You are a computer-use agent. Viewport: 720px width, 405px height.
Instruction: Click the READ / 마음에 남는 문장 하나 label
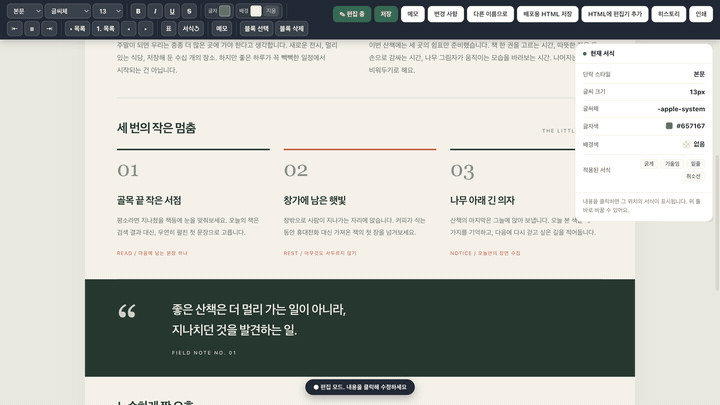pyautogui.click(x=152, y=253)
